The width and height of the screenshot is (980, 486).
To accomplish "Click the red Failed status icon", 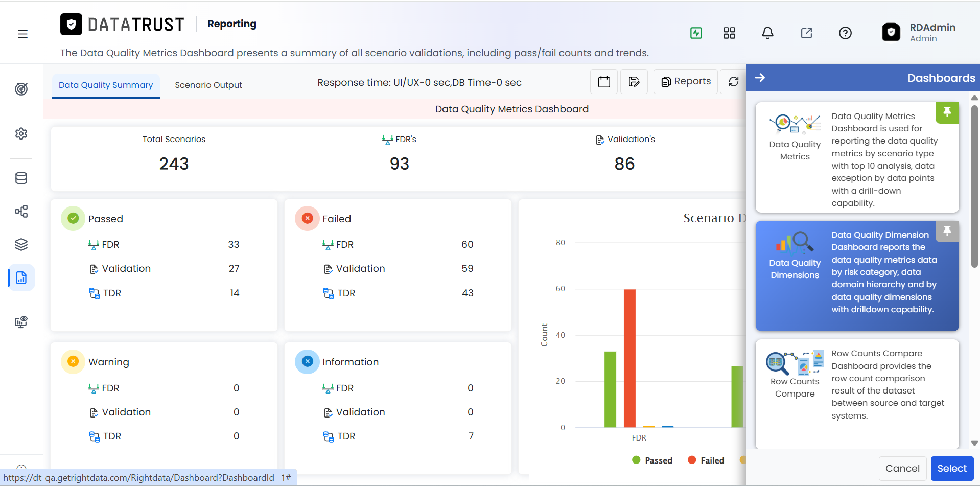I will click(307, 218).
